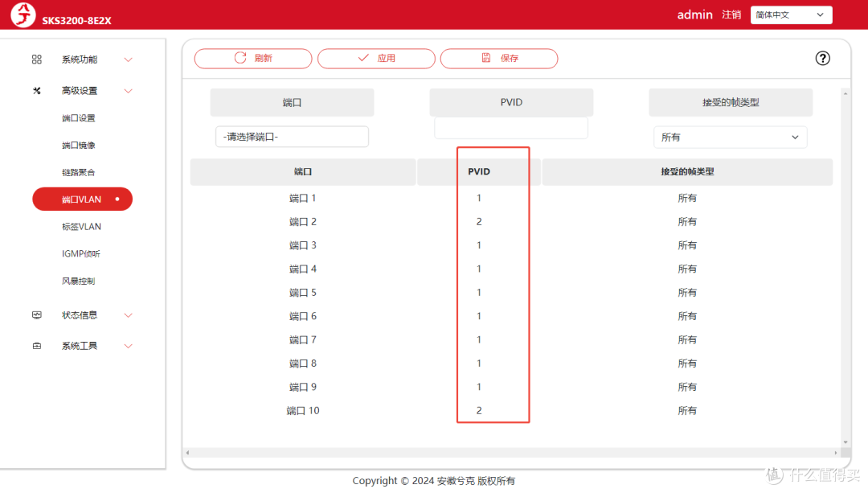This screenshot has height=493, width=868.
Task: Click 所有 frame type of 端口 1
Action: pyautogui.click(x=687, y=199)
